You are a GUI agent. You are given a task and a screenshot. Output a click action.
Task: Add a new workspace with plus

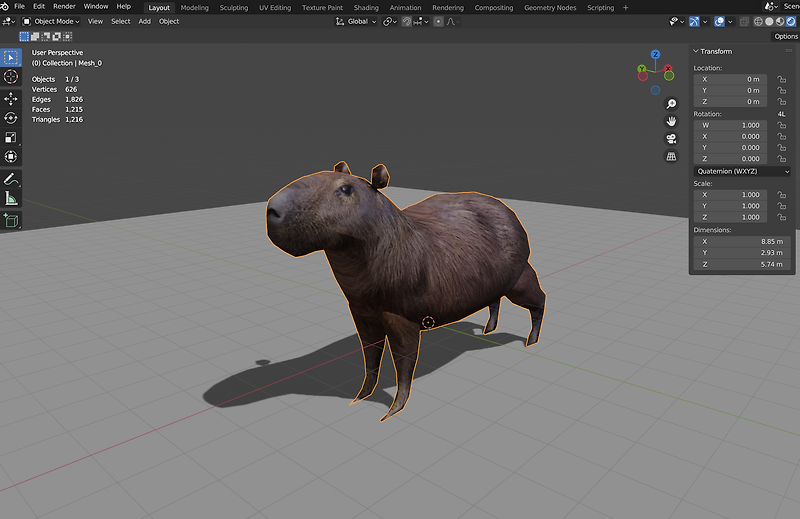pyautogui.click(x=626, y=8)
